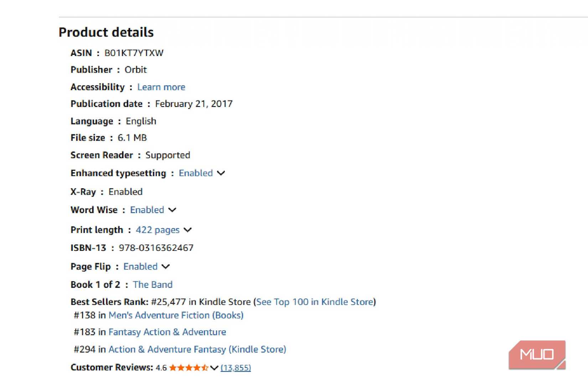Open the Page Flip dropdown arrow
This screenshot has height=392, width=588.
(166, 266)
